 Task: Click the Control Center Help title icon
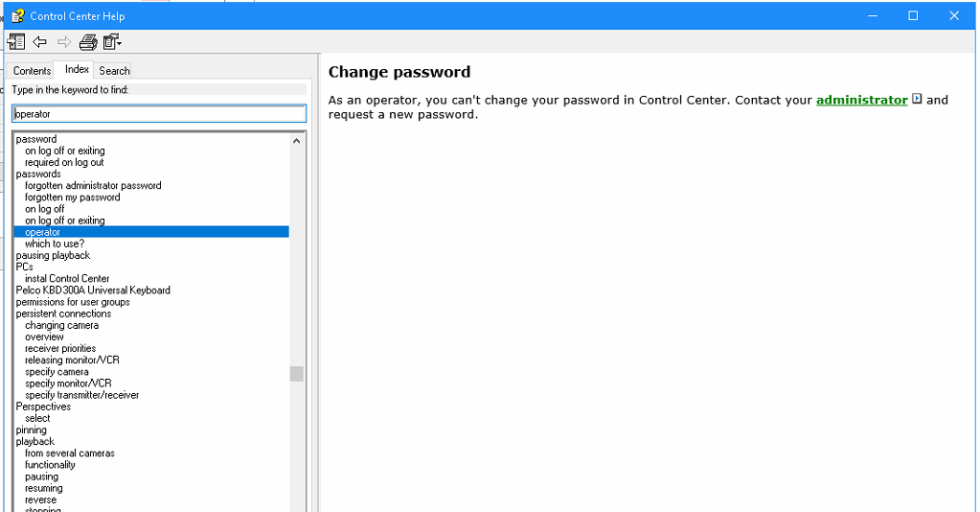click(17, 15)
